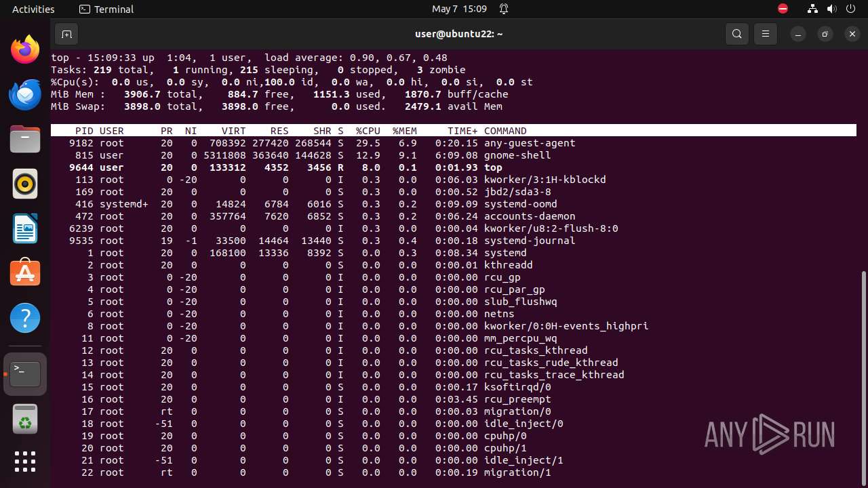Click PID 9182 in process list
The image size is (868, 488).
click(x=81, y=143)
